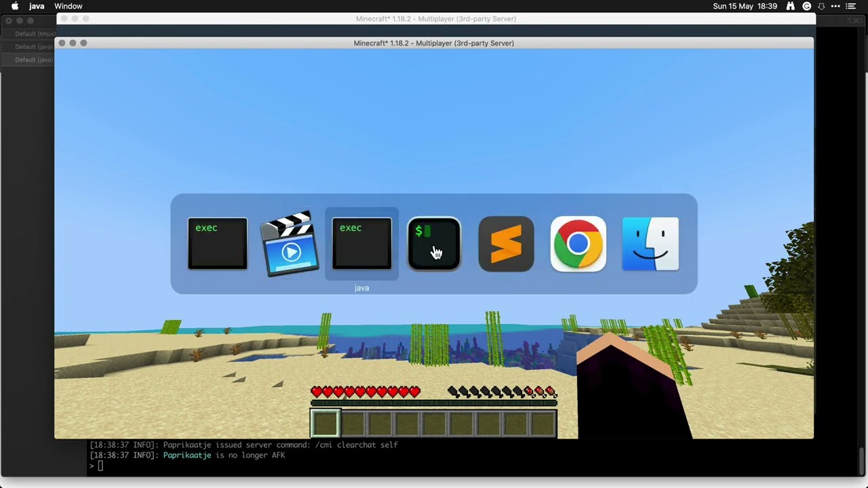Image resolution: width=868 pixels, height=488 pixels.
Task: Switch to Finder in the app switcher
Action: (x=650, y=244)
